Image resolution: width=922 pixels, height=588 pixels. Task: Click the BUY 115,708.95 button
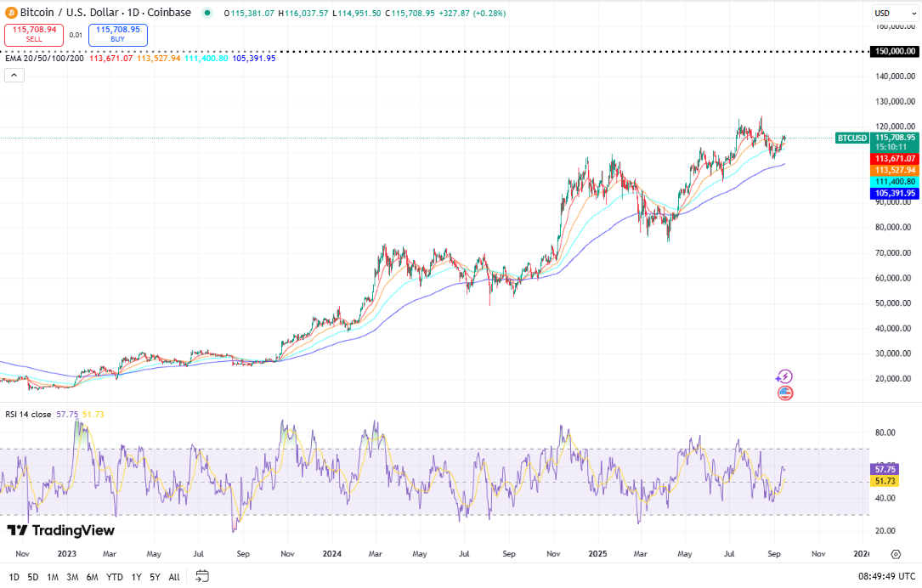[117, 35]
